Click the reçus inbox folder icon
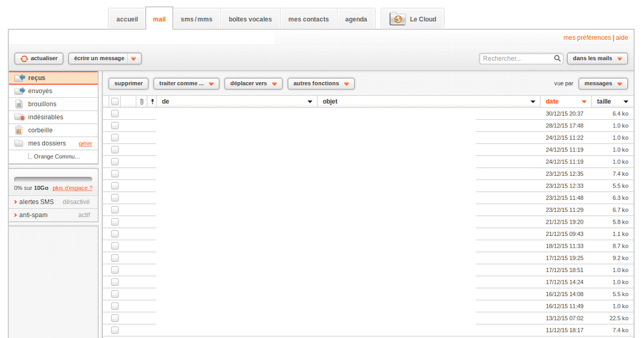Viewport: 644px width, 338px height. (20, 78)
